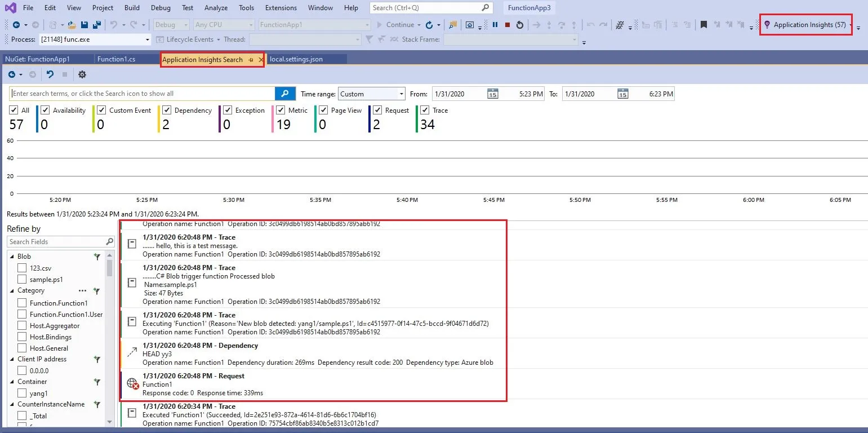This screenshot has width=868, height=433.
Task: Open the From date calendar picker
Action: pos(492,94)
